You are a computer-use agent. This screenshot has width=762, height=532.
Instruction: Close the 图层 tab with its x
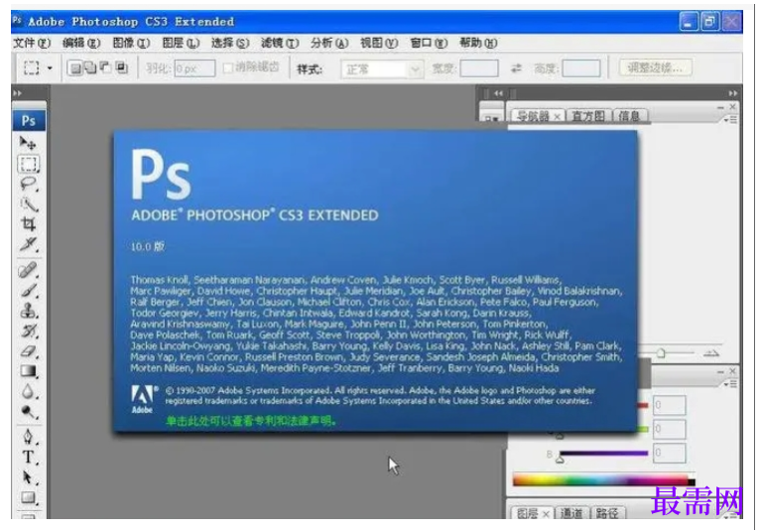(x=546, y=513)
